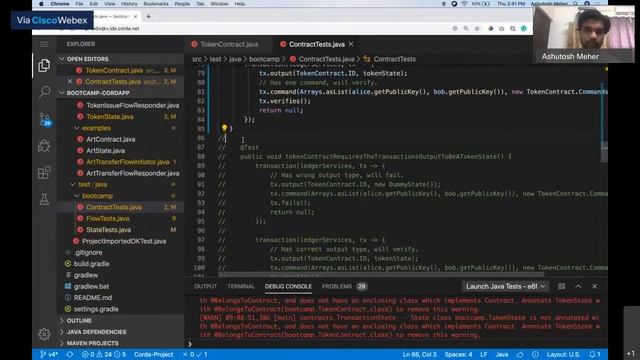Open build.gradle file in explorer
Viewport: 640px width, 360px height.
[91, 264]
